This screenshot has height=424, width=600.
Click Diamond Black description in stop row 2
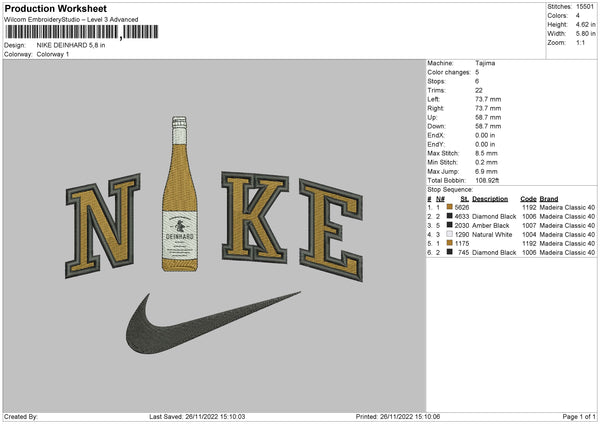pyautogui.click(x=494, y=217)
